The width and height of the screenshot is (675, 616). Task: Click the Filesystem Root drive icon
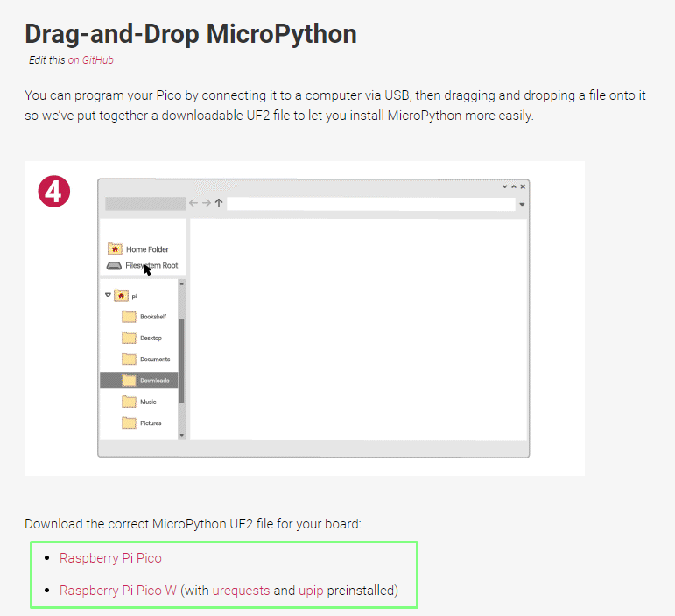(114, 266)
